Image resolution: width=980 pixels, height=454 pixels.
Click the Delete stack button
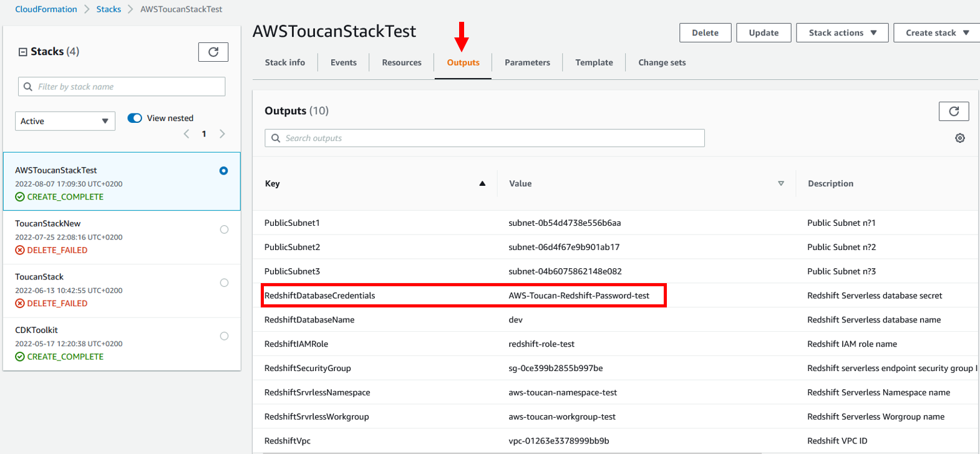coord(706,33)
